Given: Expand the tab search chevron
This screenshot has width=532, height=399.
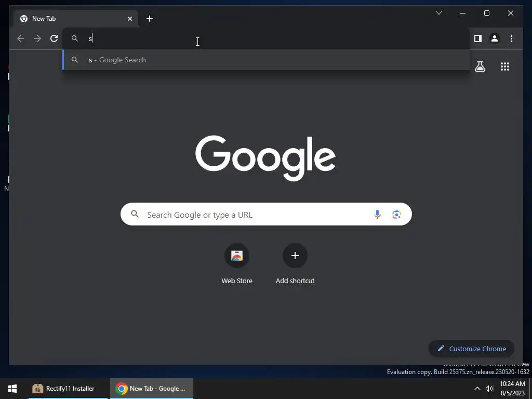Looking at the screenshot, I should 438,13.
